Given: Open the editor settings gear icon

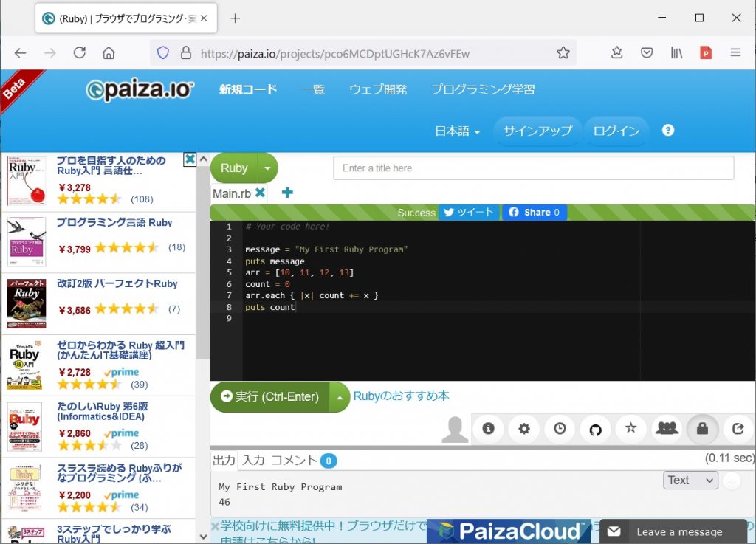Looking at the screenshot, I should tap(523, 429).
